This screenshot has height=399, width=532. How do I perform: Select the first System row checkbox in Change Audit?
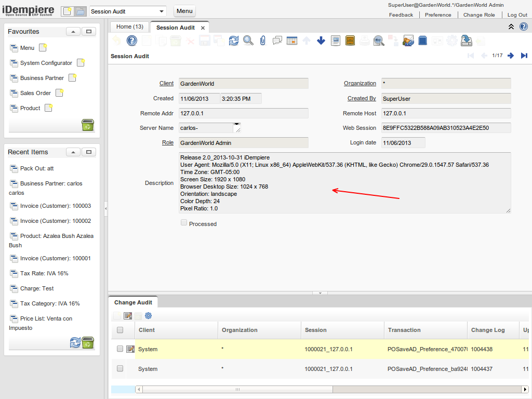pyautogui.click(x=119, y=349)
